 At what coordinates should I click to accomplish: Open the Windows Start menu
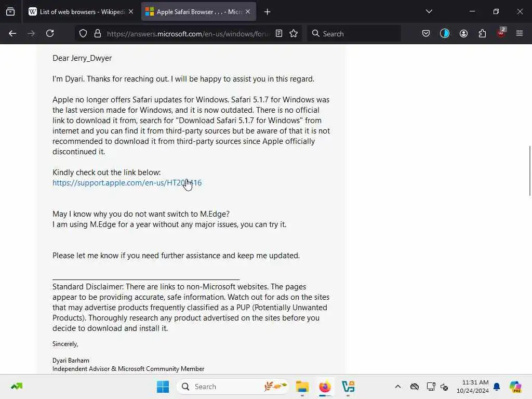(163, 387)
